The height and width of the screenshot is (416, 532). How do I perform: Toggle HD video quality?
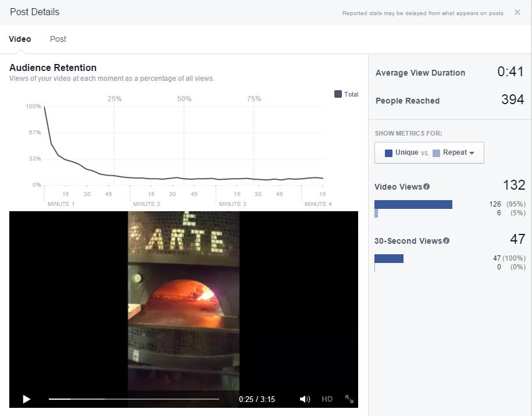coord(327,399)
